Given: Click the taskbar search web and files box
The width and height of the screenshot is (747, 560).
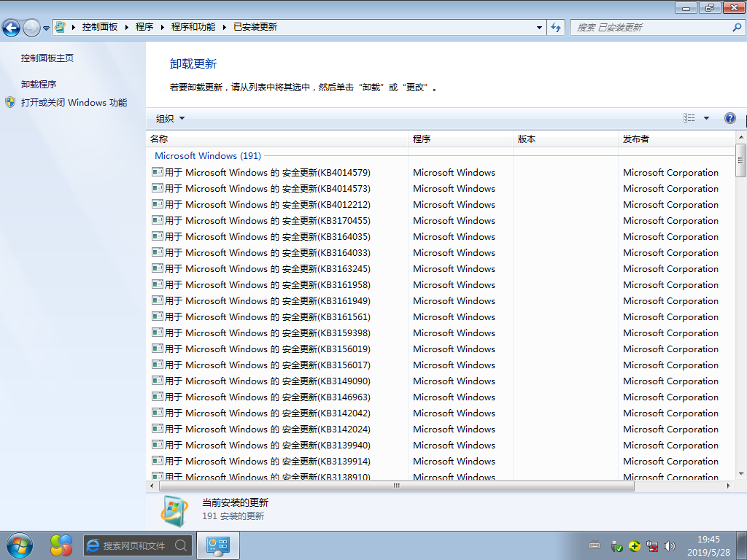Looking at the screenshot, I should tap(138, 545).
